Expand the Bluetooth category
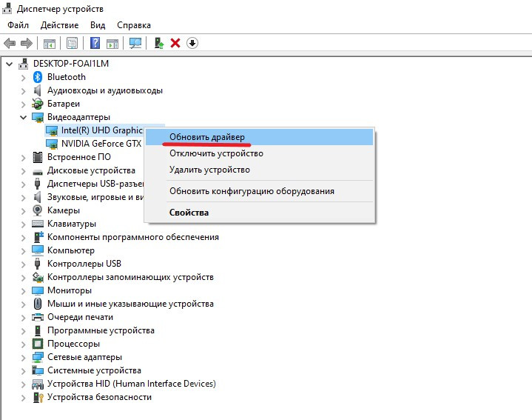The width and height of the screenshot is (532, 420). coord(24,77)
